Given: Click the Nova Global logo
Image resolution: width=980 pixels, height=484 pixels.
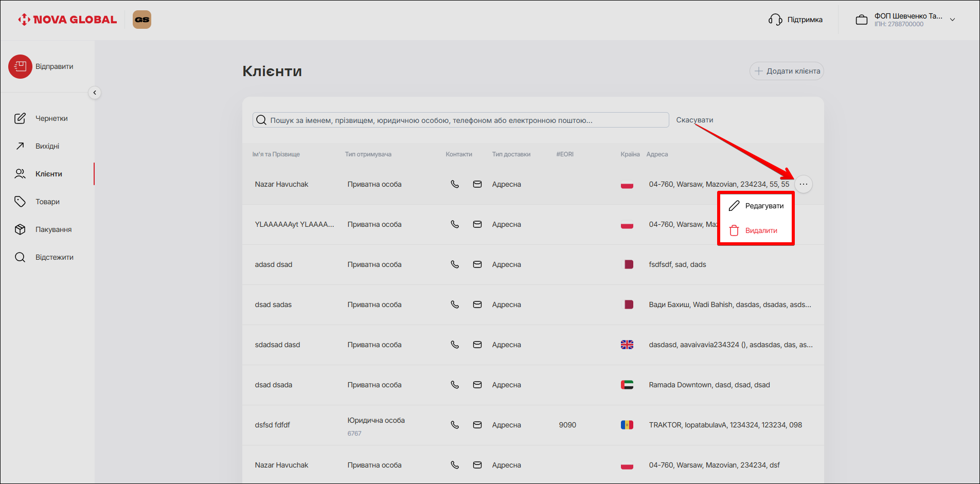Looking at the screenshot, I should point(67,20).
